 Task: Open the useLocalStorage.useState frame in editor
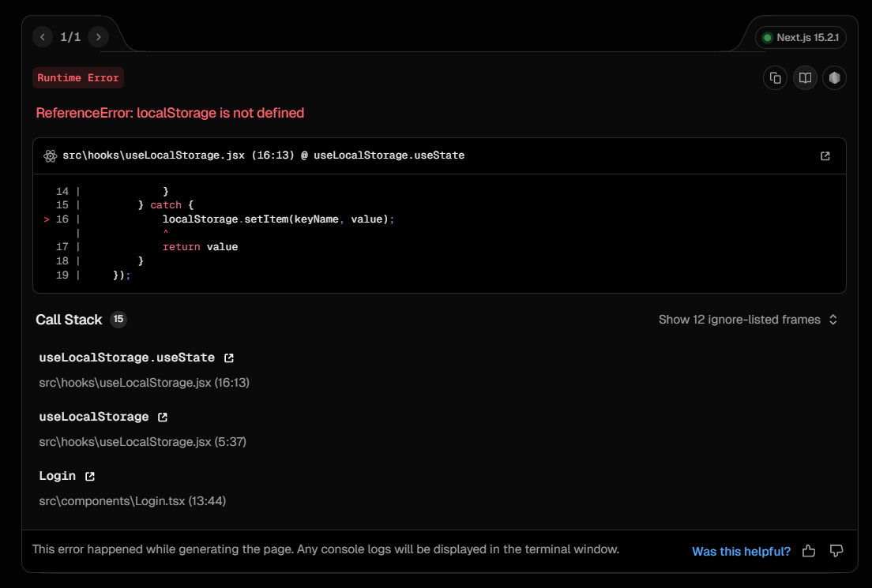pos(229,357)
